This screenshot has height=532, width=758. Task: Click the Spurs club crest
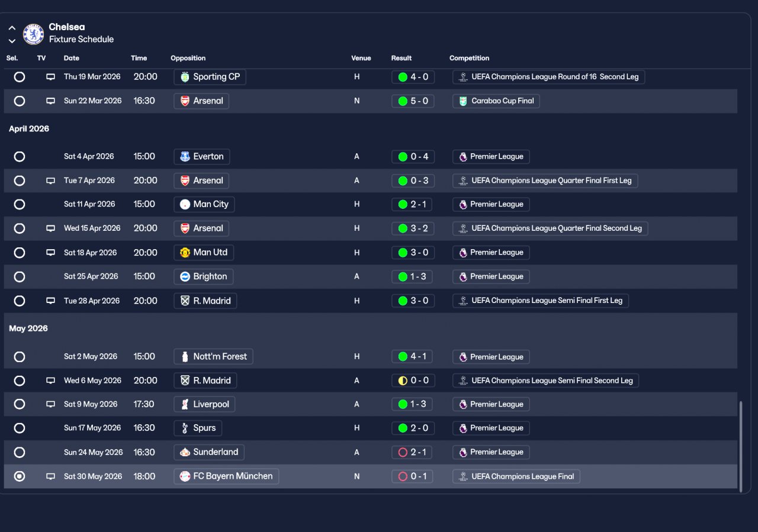pyautogui.click(x=185, y=428)
